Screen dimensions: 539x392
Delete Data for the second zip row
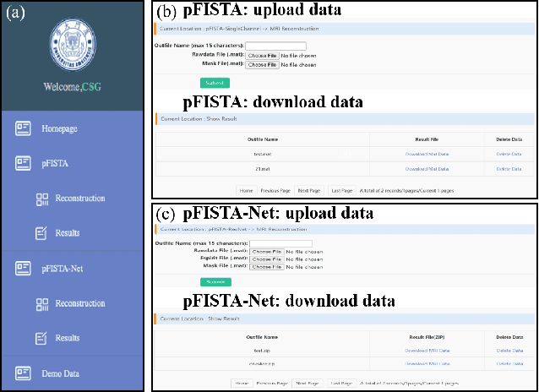[x=509, y=363]
